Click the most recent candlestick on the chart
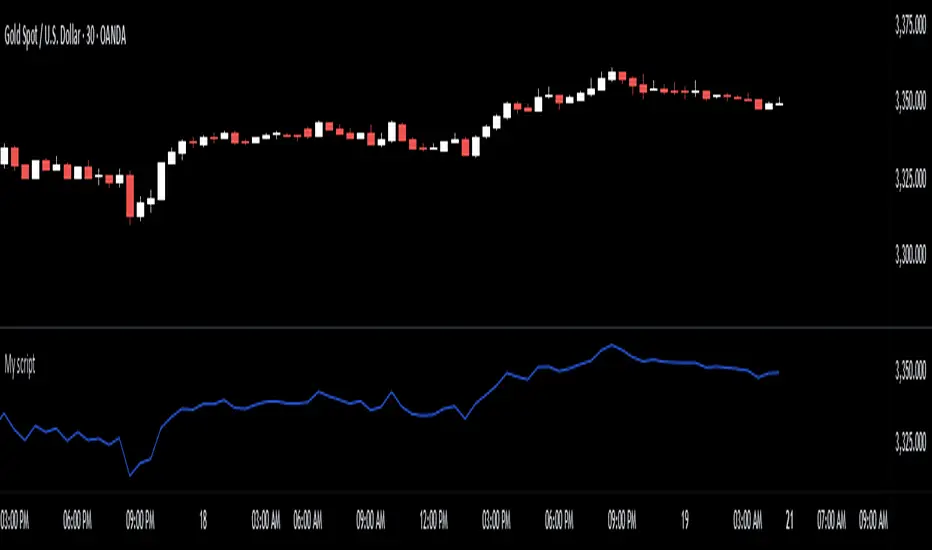The width and height of the screenshot is (932, 550). point(779,103)
